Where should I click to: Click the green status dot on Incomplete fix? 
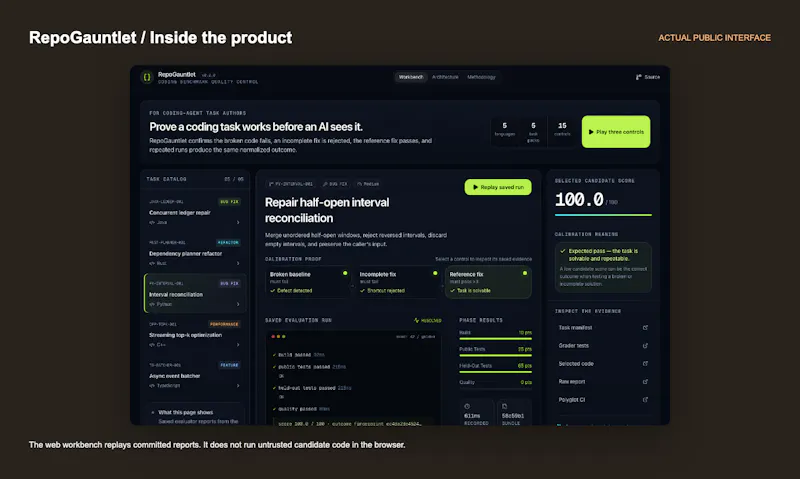tap(435, 273)
